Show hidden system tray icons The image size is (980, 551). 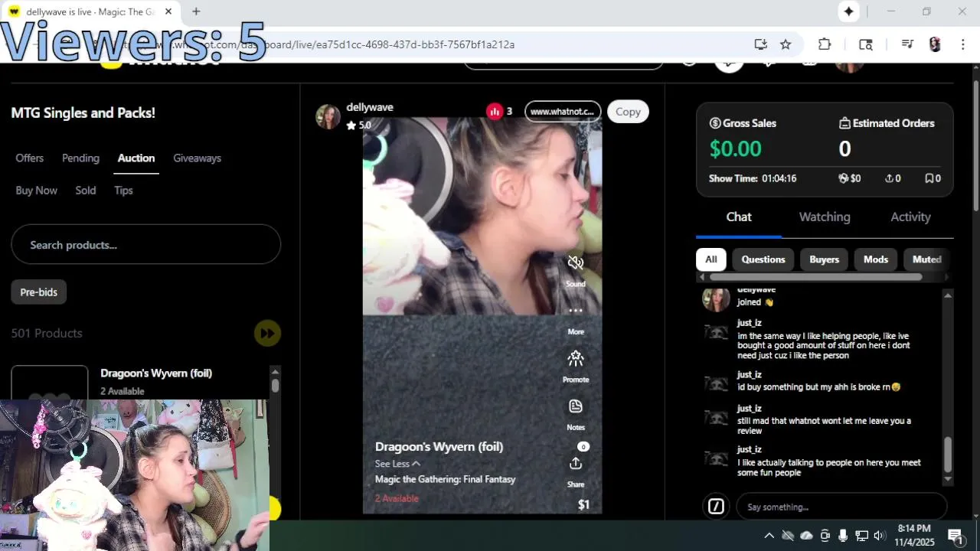(769, 536)
